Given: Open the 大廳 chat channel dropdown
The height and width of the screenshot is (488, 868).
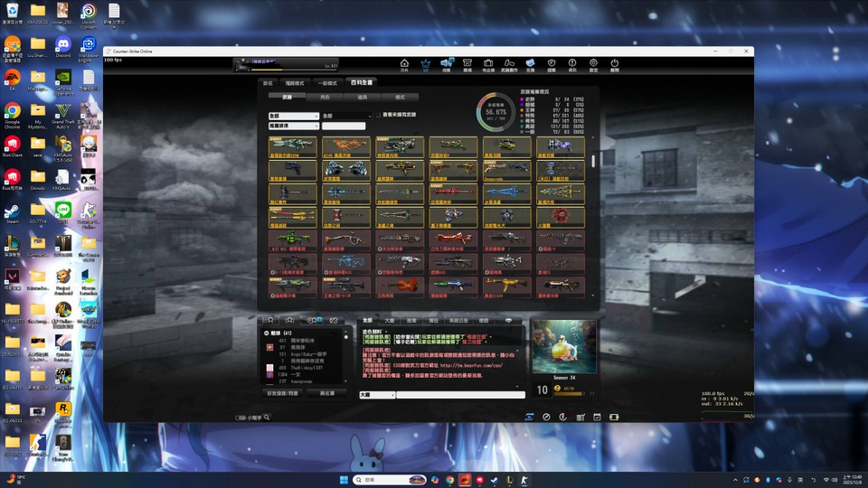Looking at the screenshot, I should (x=377, y=395).
